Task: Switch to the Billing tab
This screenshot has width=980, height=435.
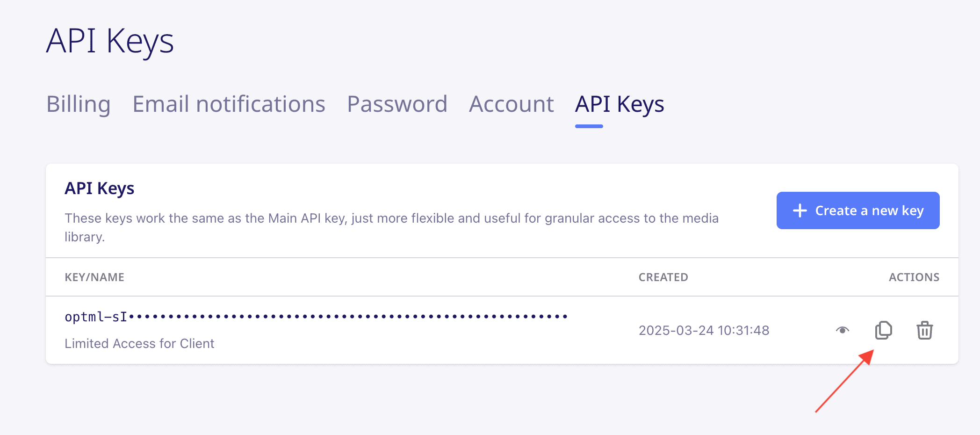Action: [78, 104]
